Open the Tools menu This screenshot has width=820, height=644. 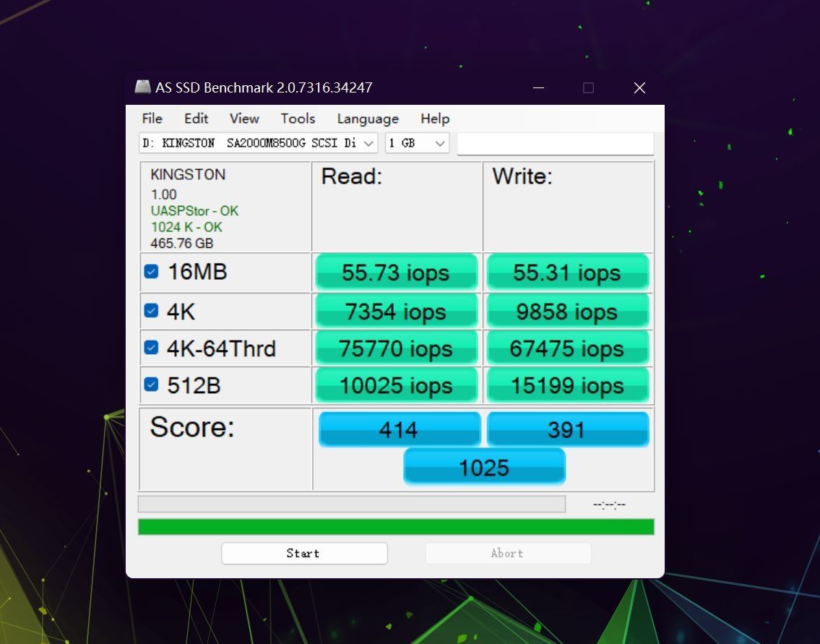coord(298,119)
